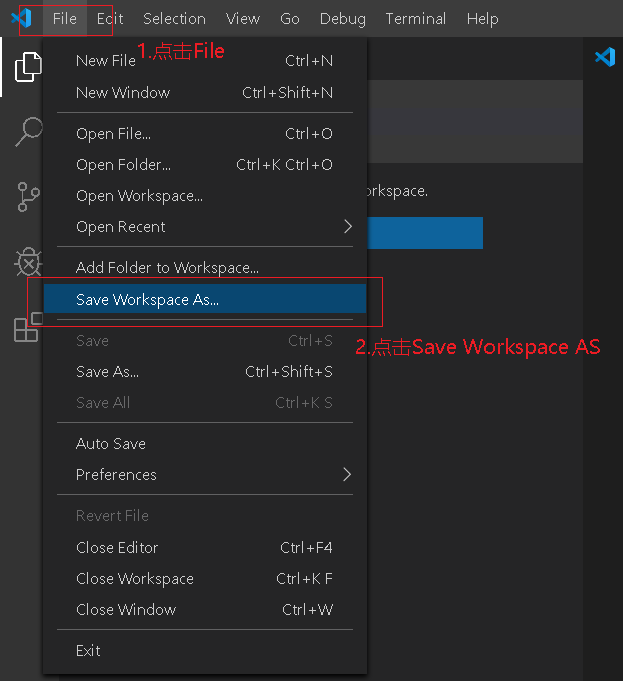Viewport: 623px width, 681px height.
Task: Open the Debug view bug icon
Action: pyautogui.click(x=28, y=263)
